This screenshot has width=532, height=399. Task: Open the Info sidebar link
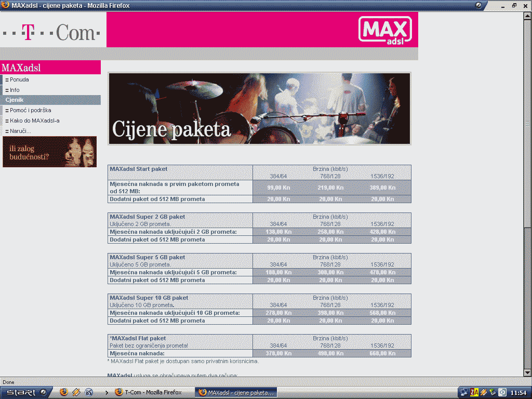click(15, 90)
